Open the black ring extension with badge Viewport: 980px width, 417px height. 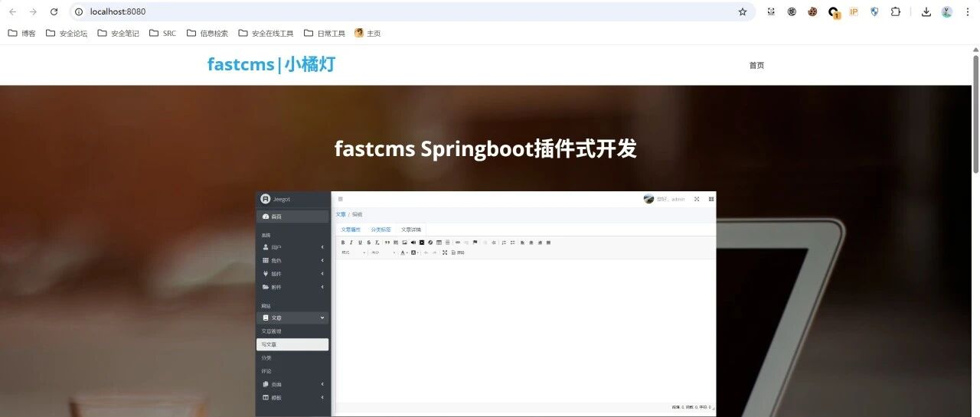pyautogui.click(x=834, y=12)
